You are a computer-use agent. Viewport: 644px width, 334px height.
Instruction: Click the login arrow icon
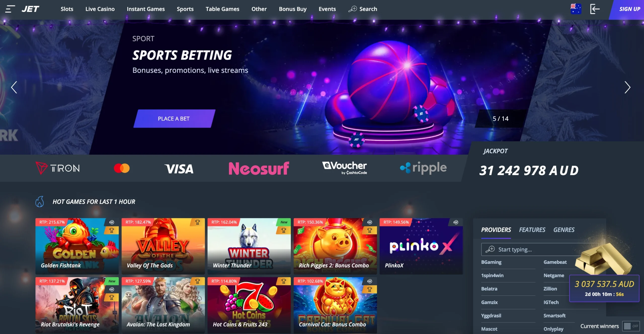[x=595, y=9]
